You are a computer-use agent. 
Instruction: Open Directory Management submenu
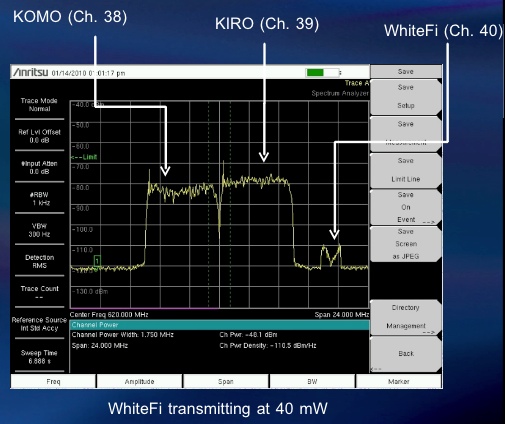pyautogui.click(x=406, y=317)
